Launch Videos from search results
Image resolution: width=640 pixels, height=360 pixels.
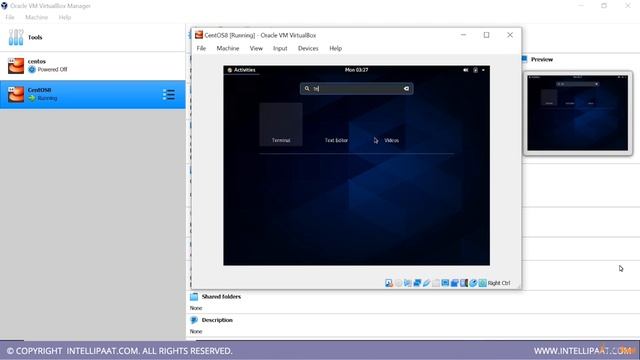391,124
